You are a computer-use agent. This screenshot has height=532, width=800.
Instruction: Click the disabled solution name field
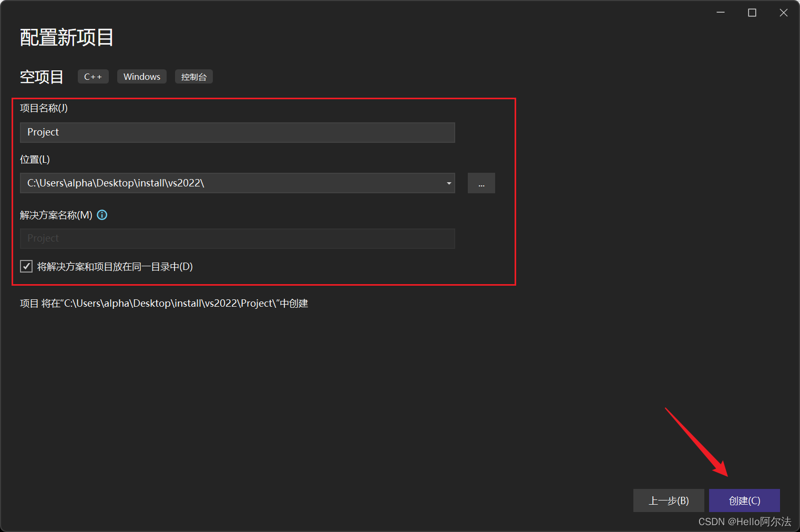pyautogui.click(x=238, y=238)
